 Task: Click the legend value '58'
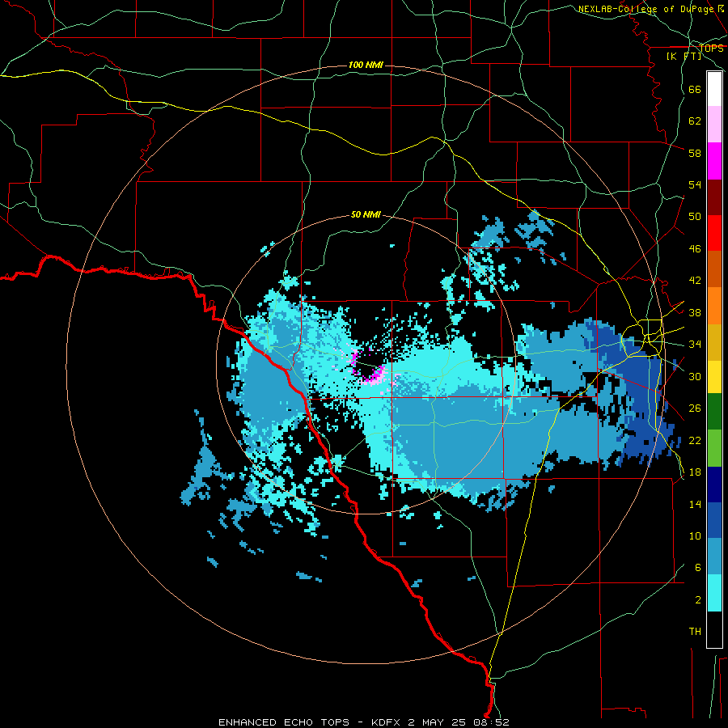click(695, 153)
